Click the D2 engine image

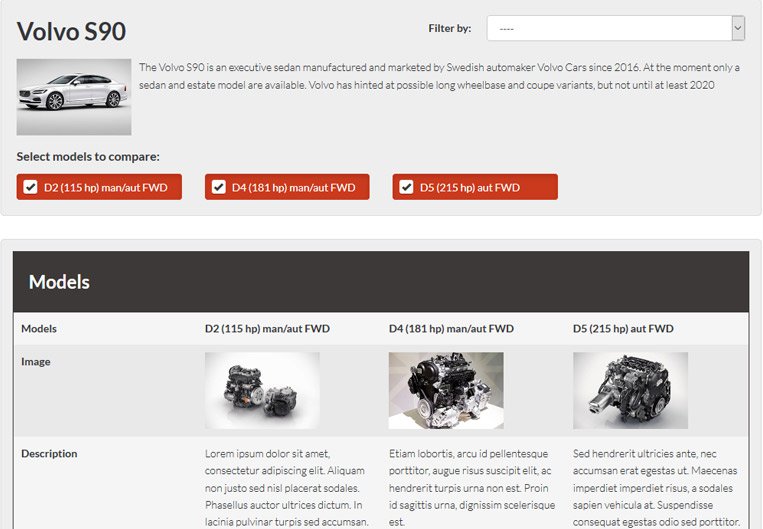coord(262,390)
